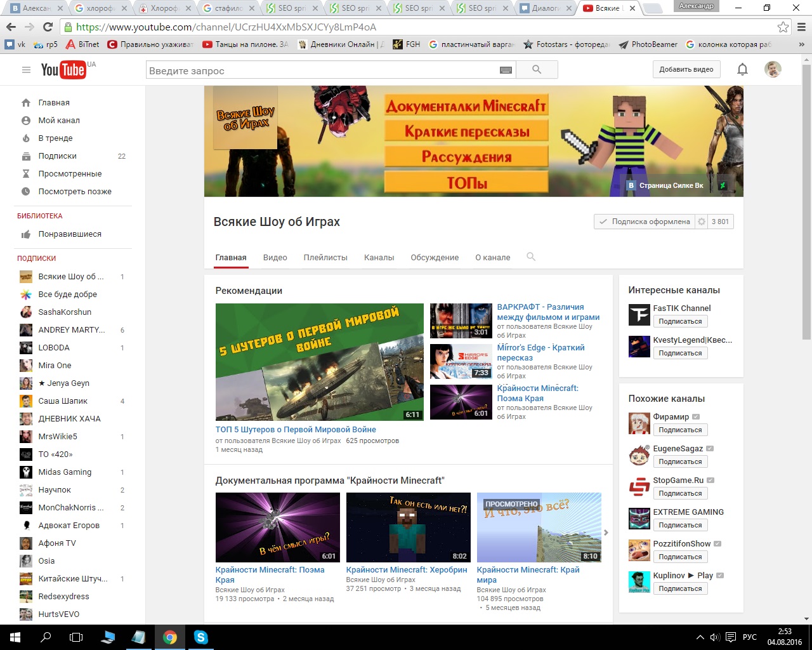Open Крайности Minecraft: Херобрин title link
The width and height of the screenshot is (812, 650).
click(x=407, y=570)
